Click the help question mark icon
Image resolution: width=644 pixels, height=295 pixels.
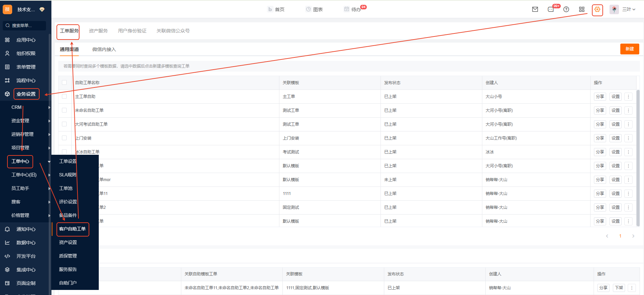[x=566, y=9]
